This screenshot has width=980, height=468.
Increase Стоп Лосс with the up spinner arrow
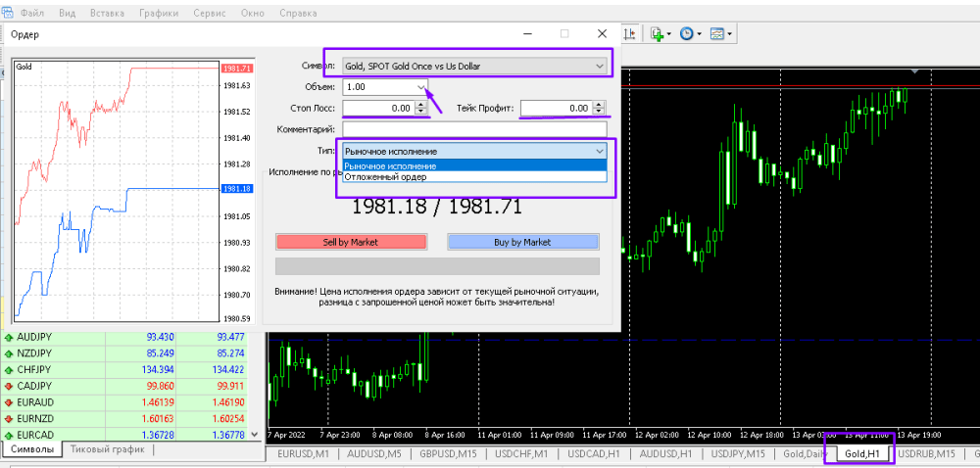(421, 105)
